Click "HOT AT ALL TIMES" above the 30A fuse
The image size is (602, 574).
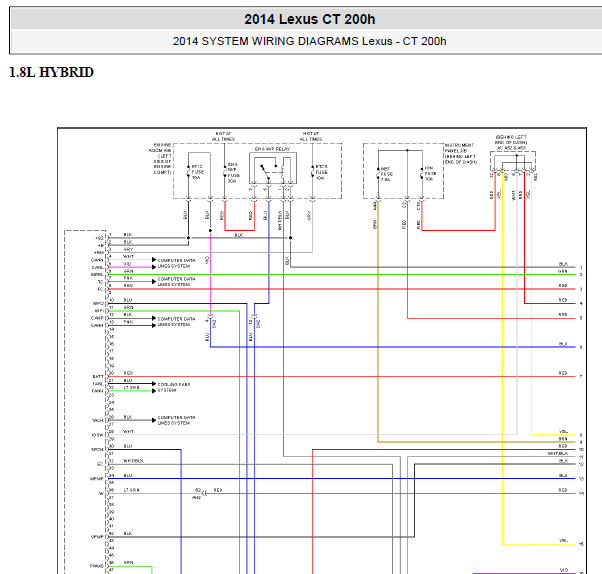pos(223,136)
